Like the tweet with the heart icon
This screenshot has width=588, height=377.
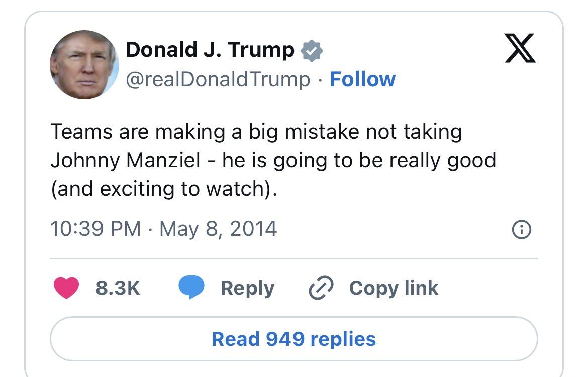tap(66, 288)
